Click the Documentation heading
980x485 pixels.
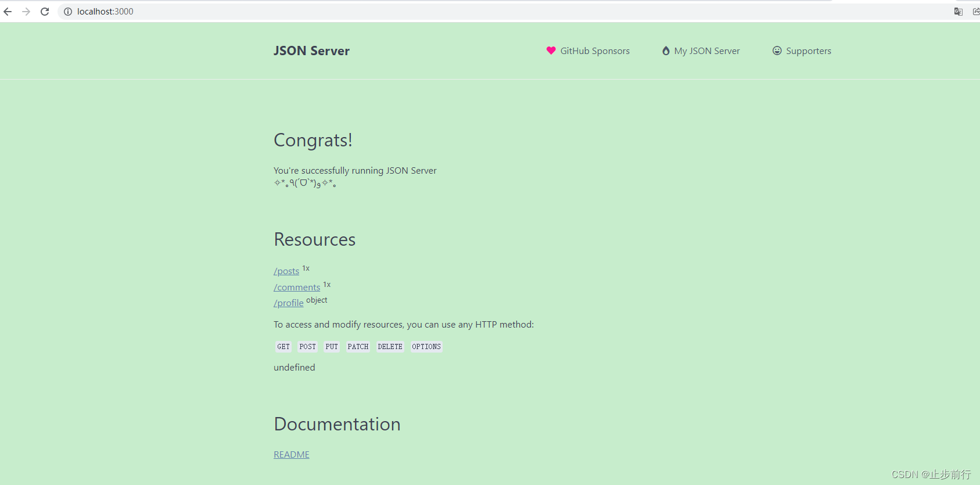pyautogui.click(x=338, y=425)
